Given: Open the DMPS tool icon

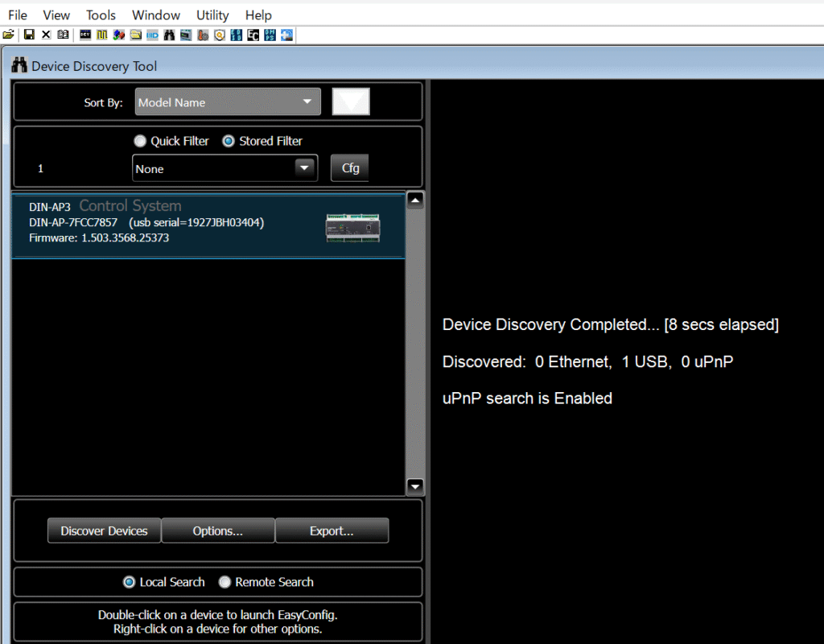Looking at the screenshot, I should point(270,35).
